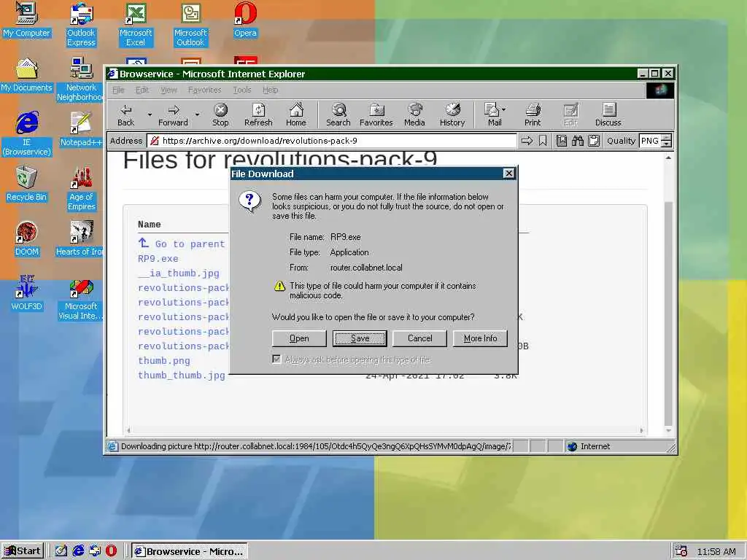The width and height of the screenshot is (747, 560).
Task: Click Open in File Download dialog
Action: click(x=299, y=338)
